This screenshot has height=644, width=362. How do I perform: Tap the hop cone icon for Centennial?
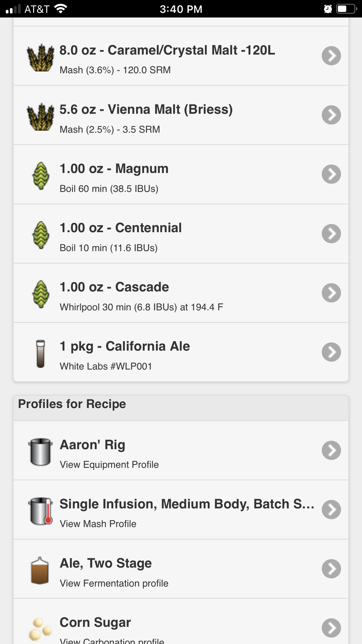click(41, 235)
